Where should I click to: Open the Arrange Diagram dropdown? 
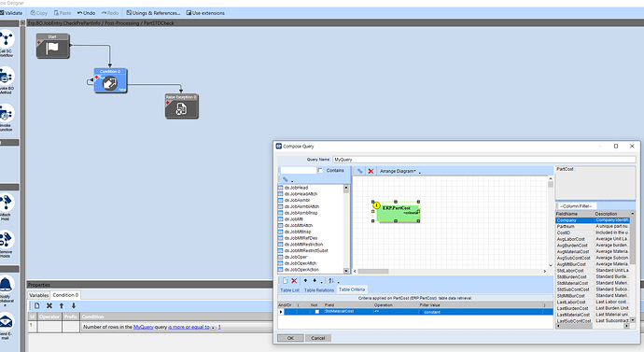(x=399, y=171)
